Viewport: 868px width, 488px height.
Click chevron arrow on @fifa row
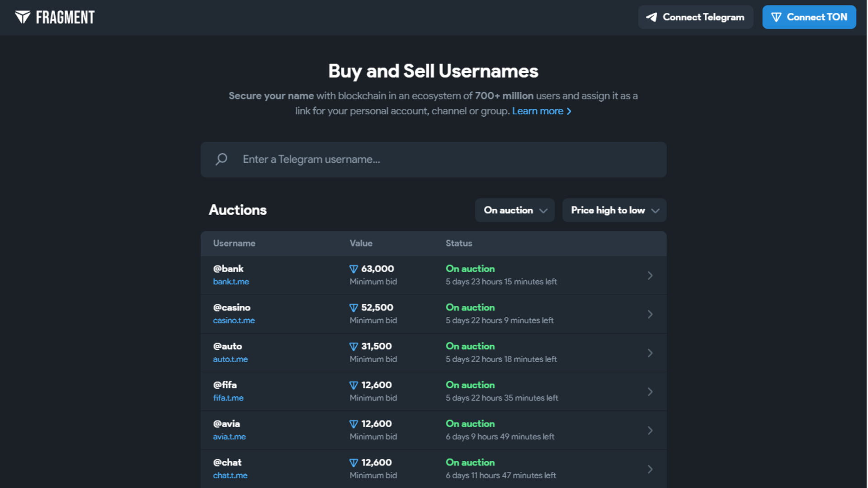coord(650,392)
